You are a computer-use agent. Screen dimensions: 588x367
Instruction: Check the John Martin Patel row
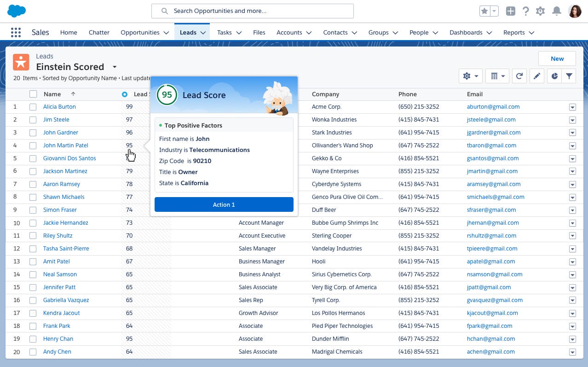[33, 146]
